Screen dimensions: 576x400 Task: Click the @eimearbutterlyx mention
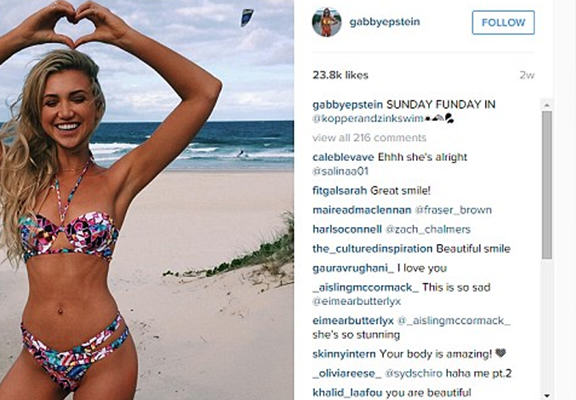coord(356,302)
